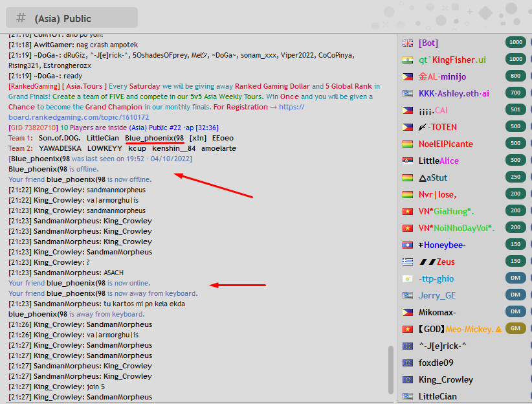532x404 pixels.
Task: Click Philippines flag beside Mikomax-
Action: coord(408,312)
